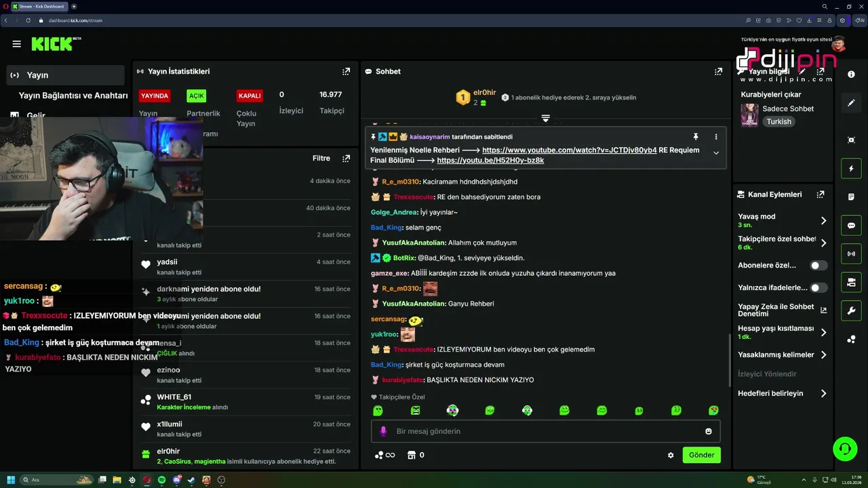
Task: Click the AÇIK Partnerlik badge
Action: [x=197, y=96]
